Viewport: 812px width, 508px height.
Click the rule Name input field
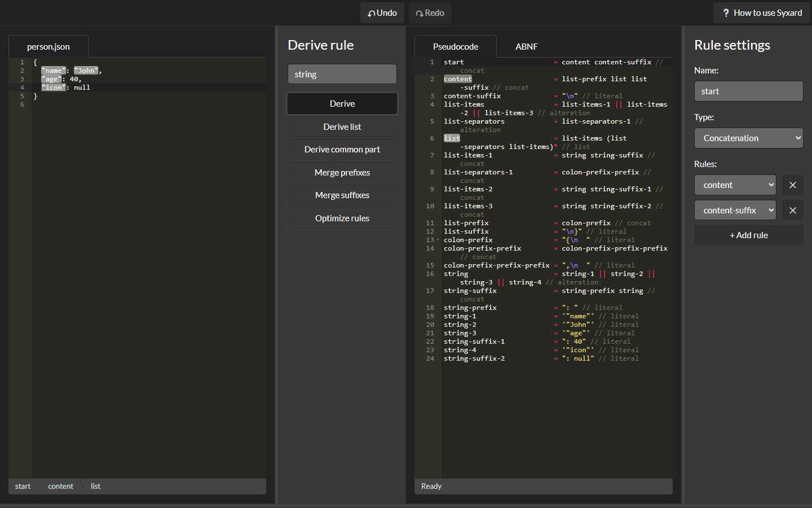pos(749,91)
